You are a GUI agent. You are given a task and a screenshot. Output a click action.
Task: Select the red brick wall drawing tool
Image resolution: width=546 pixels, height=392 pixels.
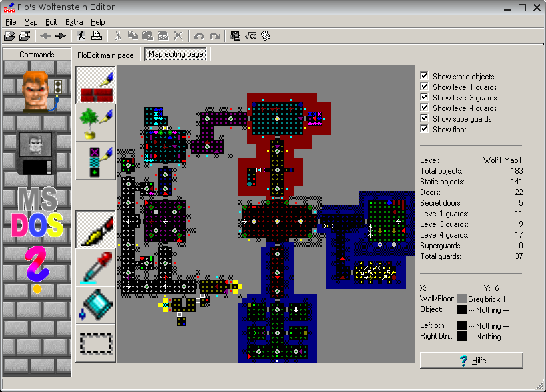(96, 85)
